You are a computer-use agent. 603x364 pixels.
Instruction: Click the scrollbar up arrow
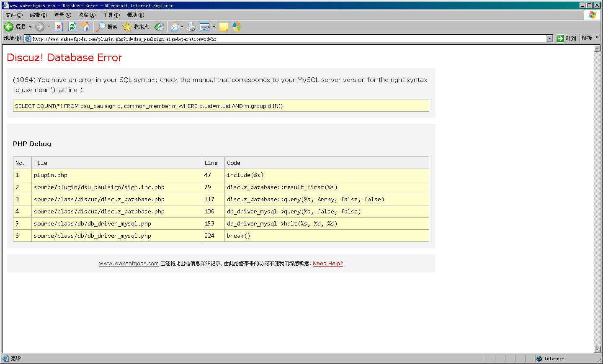click(597, 49)
